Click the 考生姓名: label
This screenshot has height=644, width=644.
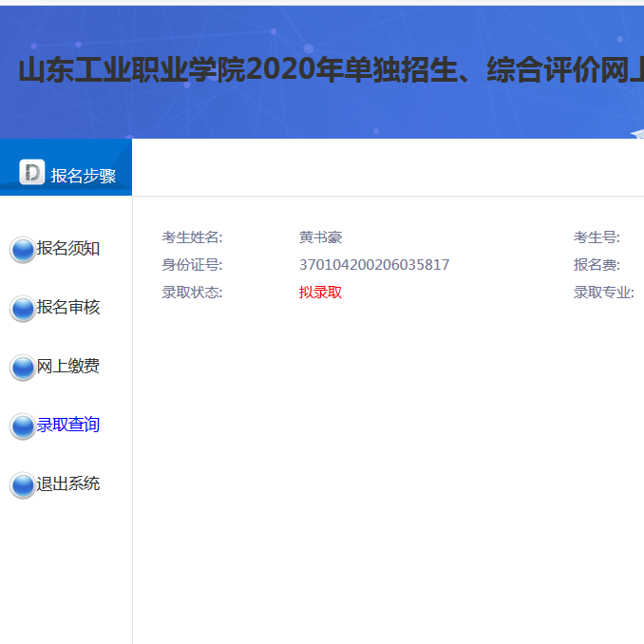pyautogui.click(x=192, y=237)
